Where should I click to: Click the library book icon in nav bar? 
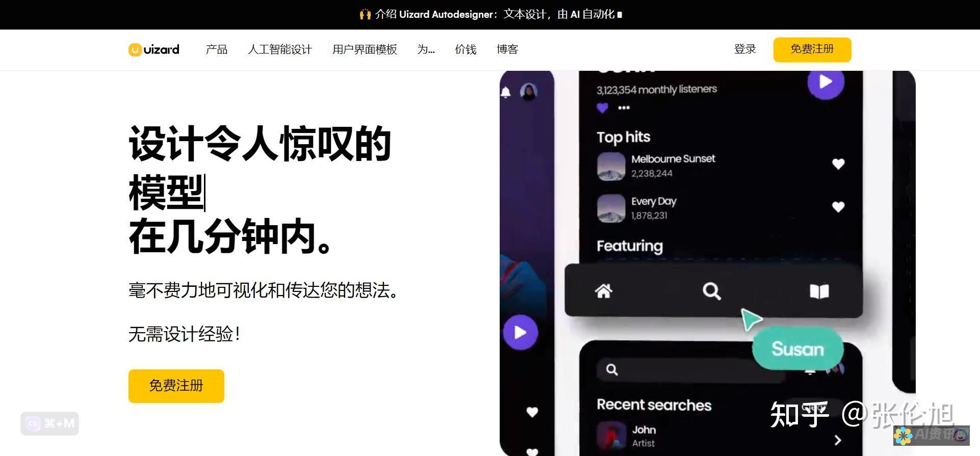[x=819, y=291]
